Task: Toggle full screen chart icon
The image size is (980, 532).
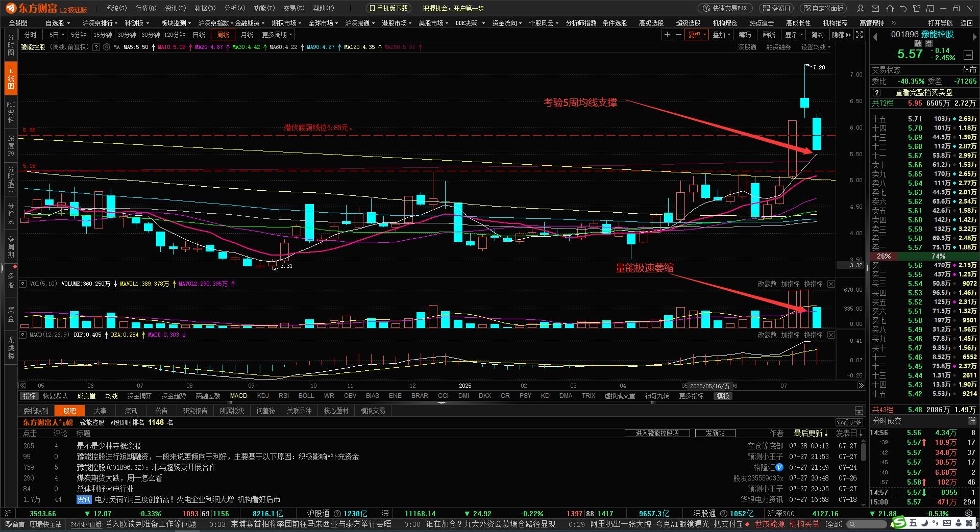Action: pyautogui.click(x=860, y=35)
